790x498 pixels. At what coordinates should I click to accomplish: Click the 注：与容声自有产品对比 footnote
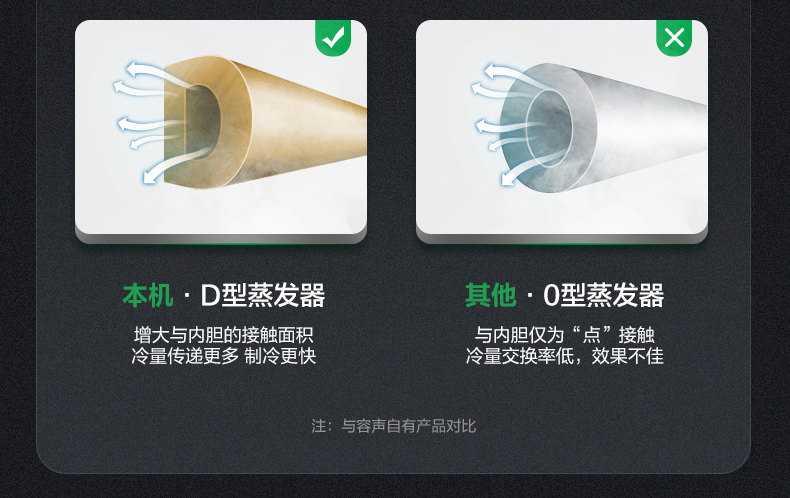393,426
